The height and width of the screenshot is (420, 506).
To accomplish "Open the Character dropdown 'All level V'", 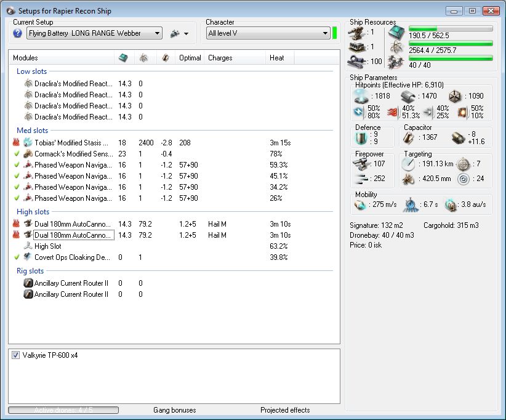I will click(x=268, y=33).
